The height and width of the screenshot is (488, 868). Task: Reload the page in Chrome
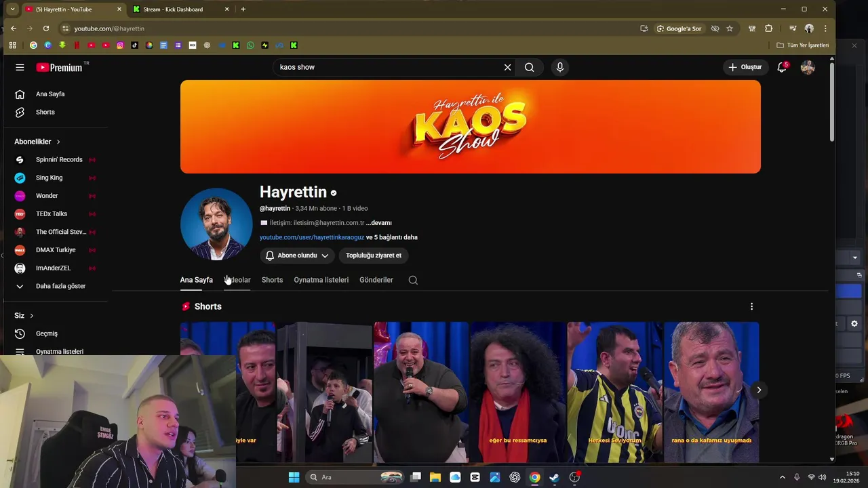tap(46, 28)
